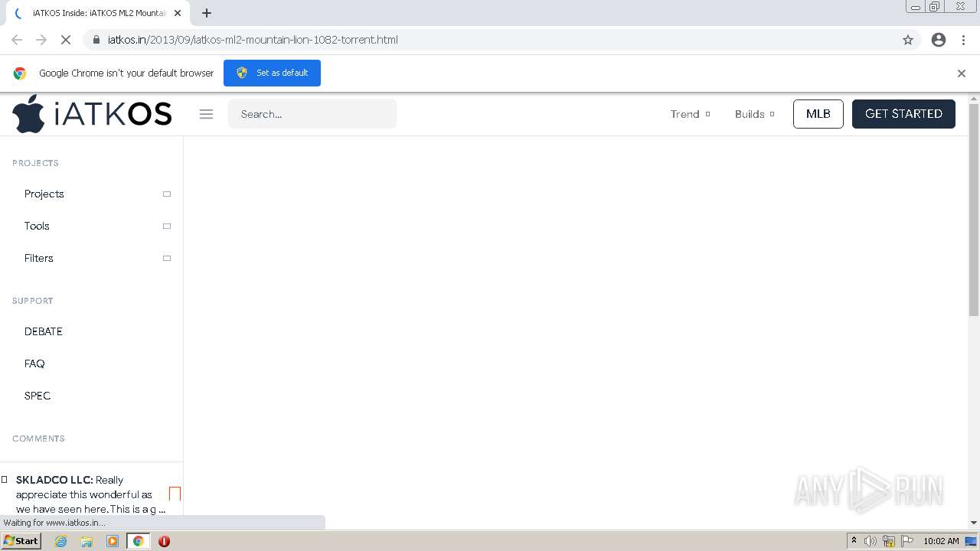980x551 pixels.
Task: Open volume control tray icon
Action: click(x=871, y=541)
